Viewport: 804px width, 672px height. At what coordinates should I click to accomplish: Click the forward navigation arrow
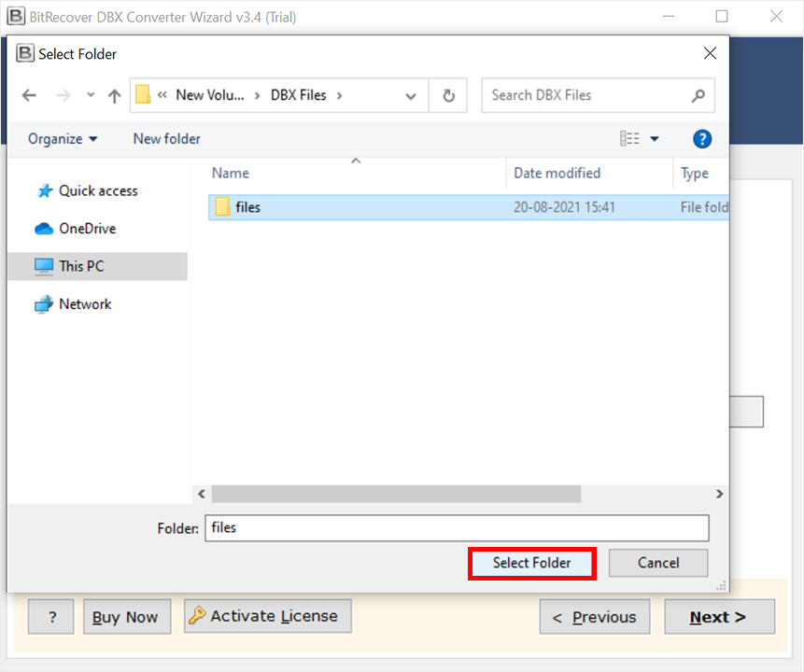point(63,95)
